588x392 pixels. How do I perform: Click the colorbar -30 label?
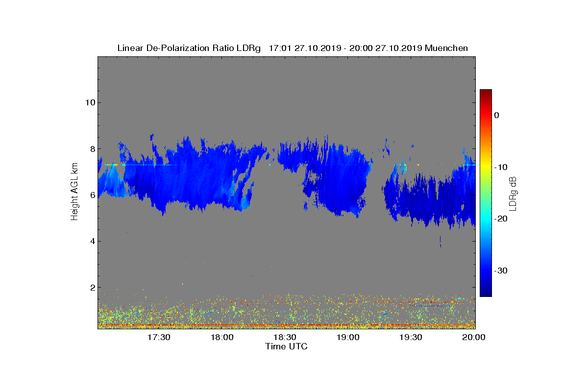[x=500, y=270]
